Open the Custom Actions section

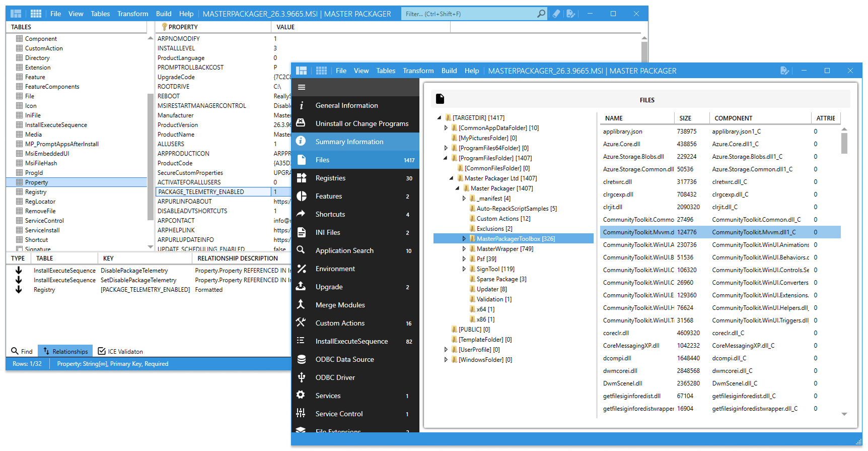tap(355, 323)
